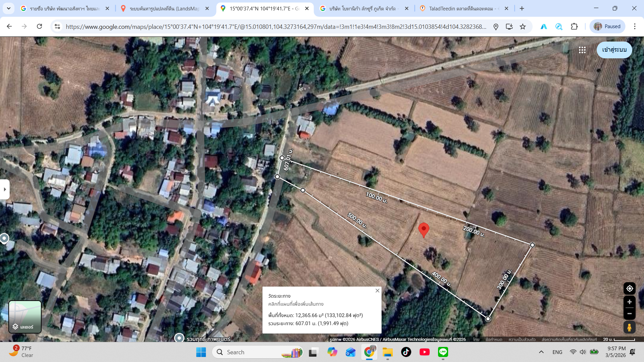Open Copilot from the taskbar
Viewport: 644px width, 362px height.
coord(332,352)
